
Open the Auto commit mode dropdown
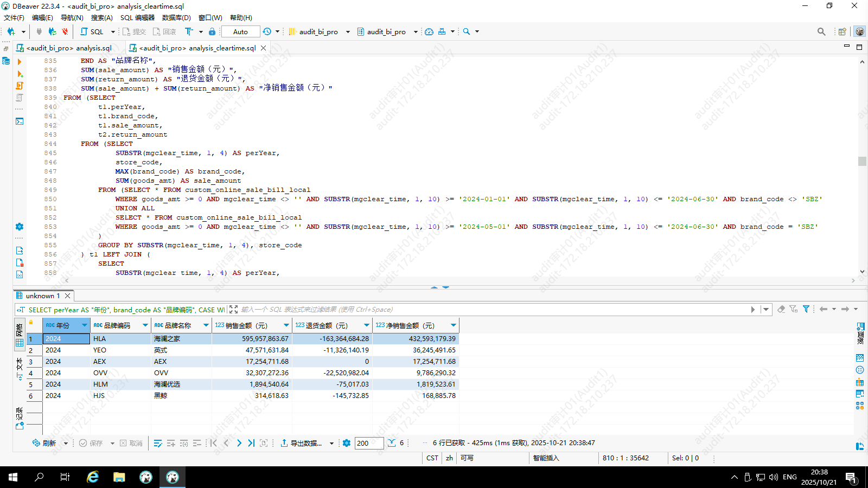[240, 31]
